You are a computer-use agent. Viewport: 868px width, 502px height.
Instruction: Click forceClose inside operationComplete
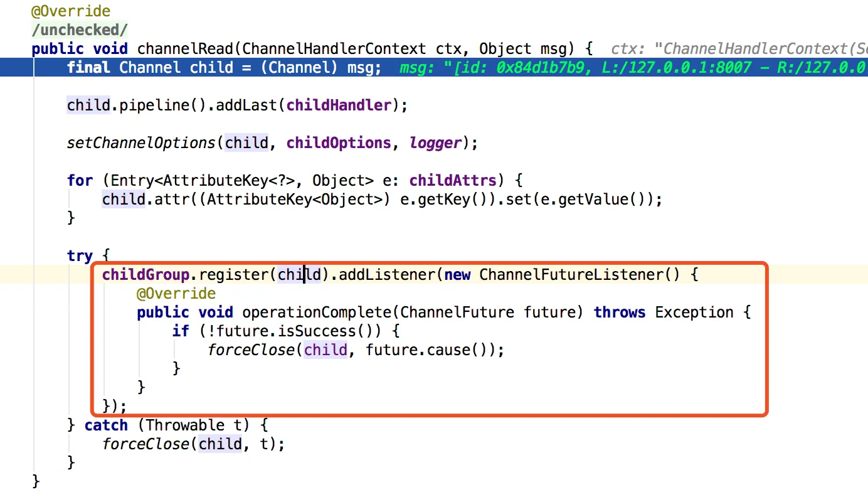pyautogui.click(x=251, y=350)
